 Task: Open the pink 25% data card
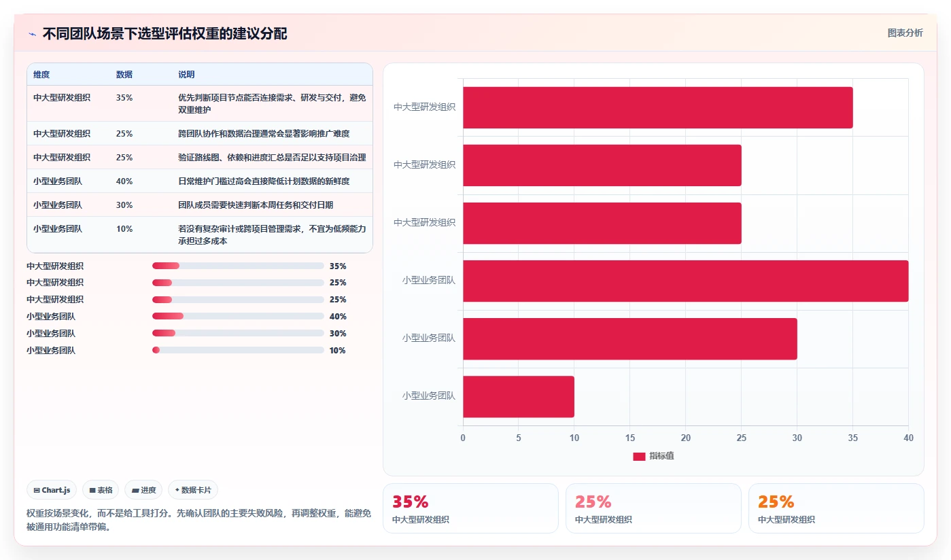click(x=653, y=508)
